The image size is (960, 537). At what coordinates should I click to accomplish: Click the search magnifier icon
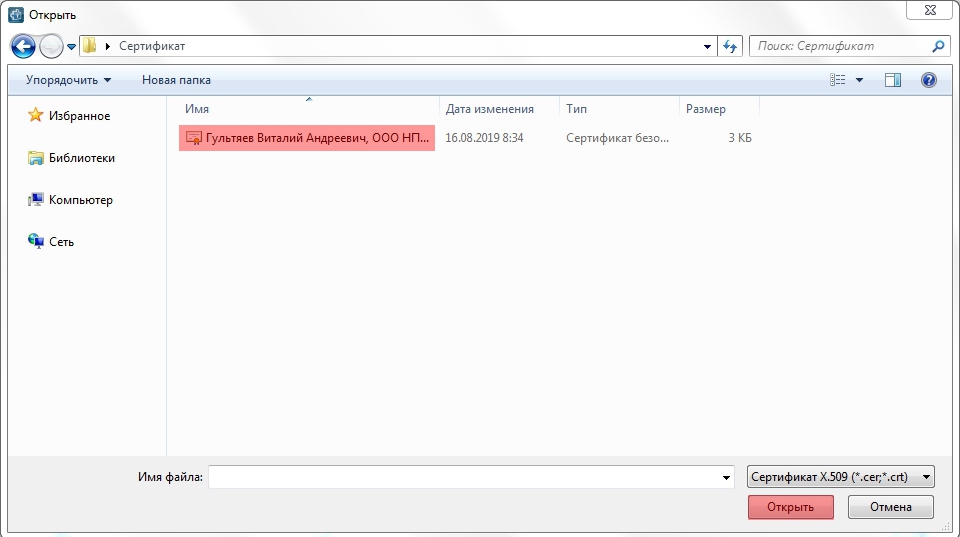pyautogui.click(x=938, y=46)
